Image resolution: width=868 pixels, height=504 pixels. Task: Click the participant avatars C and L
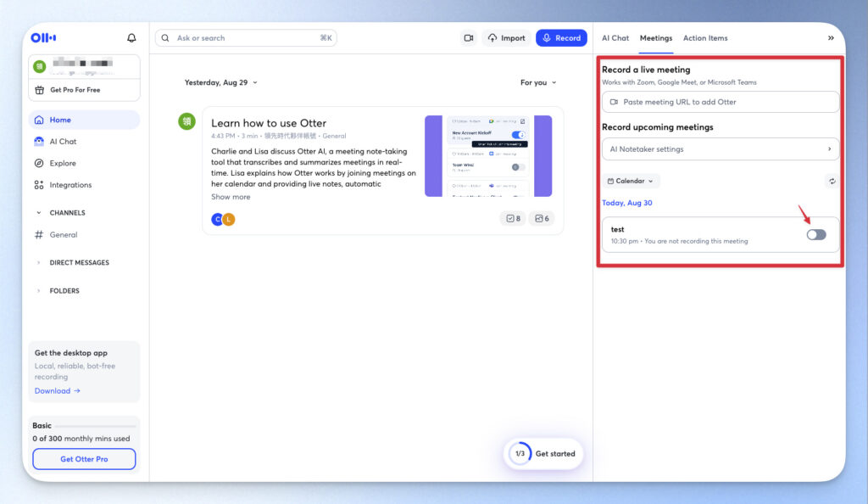coord(223,219)
